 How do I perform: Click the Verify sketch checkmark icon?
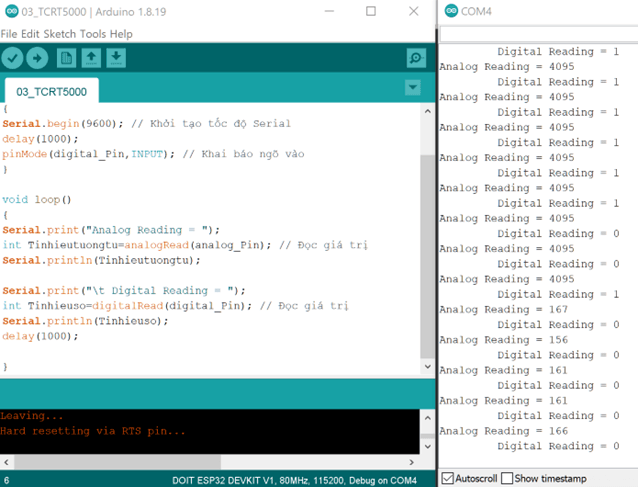pos(13,58)
